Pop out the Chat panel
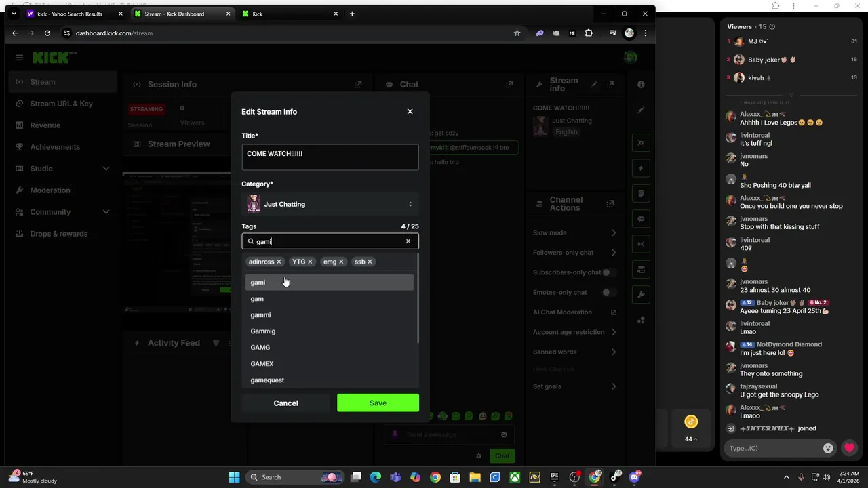868x488 pixels. pos(509,85)
